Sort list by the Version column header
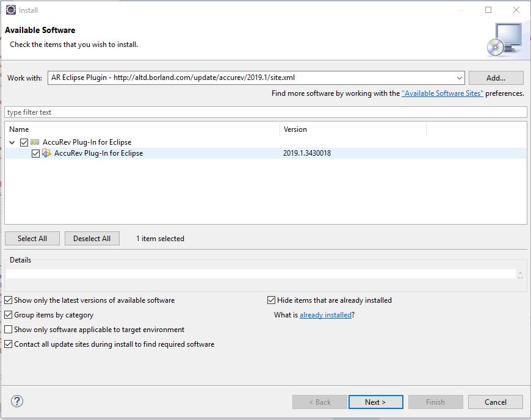The height and width of the screenshot is (420, 531). [352, 129]
